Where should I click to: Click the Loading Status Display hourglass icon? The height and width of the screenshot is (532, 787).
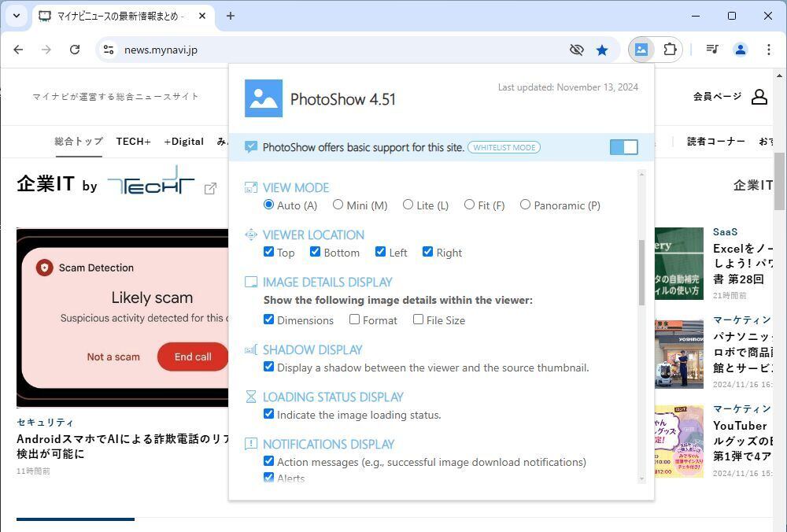(250, 397)
